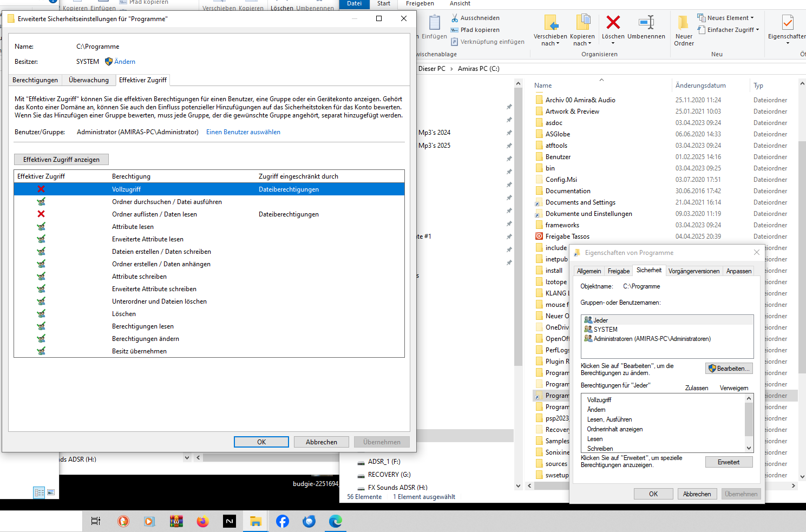Click Abbrechen in the Erweiterte Sicherheitseinstellungen dialog
This screenshot has height=532, width=806.
point(322,442)
